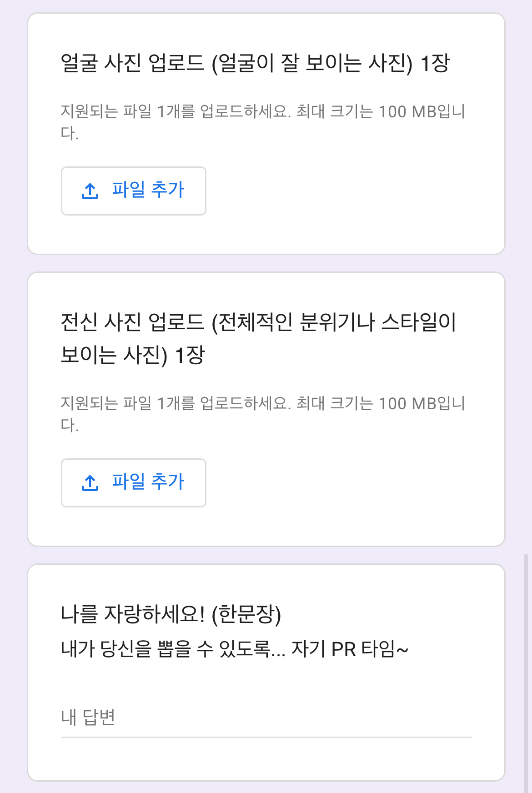This screenshot has width=532, height=793.
Task: Click the (얼굴이 잘 보이는 사진) text in face title
Action: pyautogui.click(x=312, y=63)
